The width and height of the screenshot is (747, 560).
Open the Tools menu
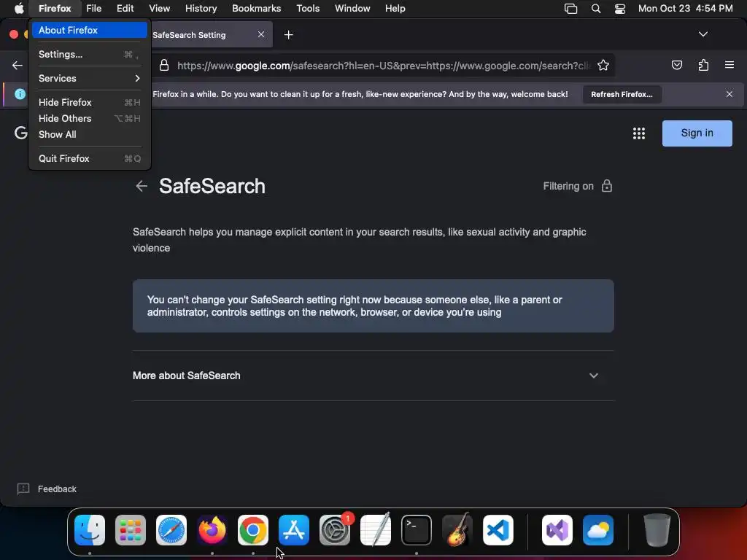tap(308, 8)
